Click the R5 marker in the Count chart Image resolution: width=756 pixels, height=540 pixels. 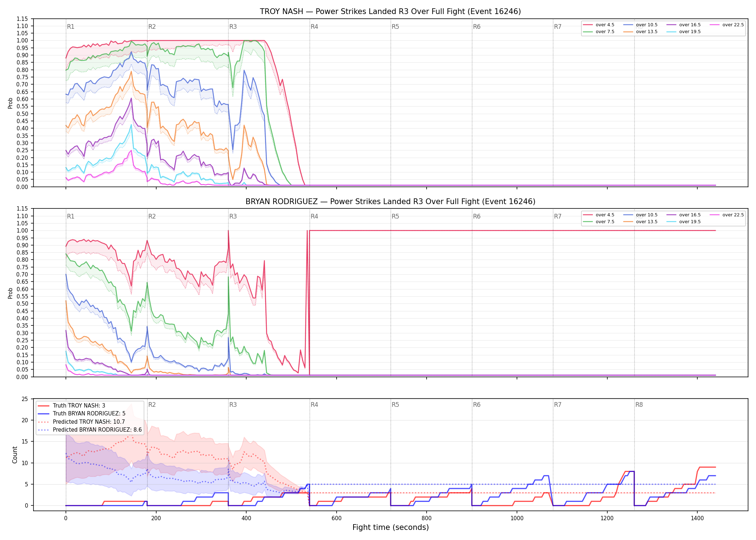(x=395, y=405)
